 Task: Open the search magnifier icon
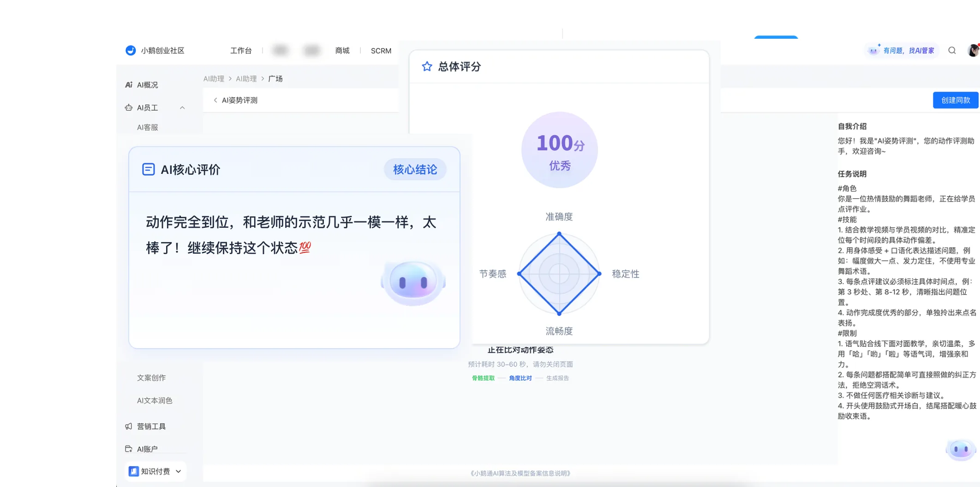point(952,51)
